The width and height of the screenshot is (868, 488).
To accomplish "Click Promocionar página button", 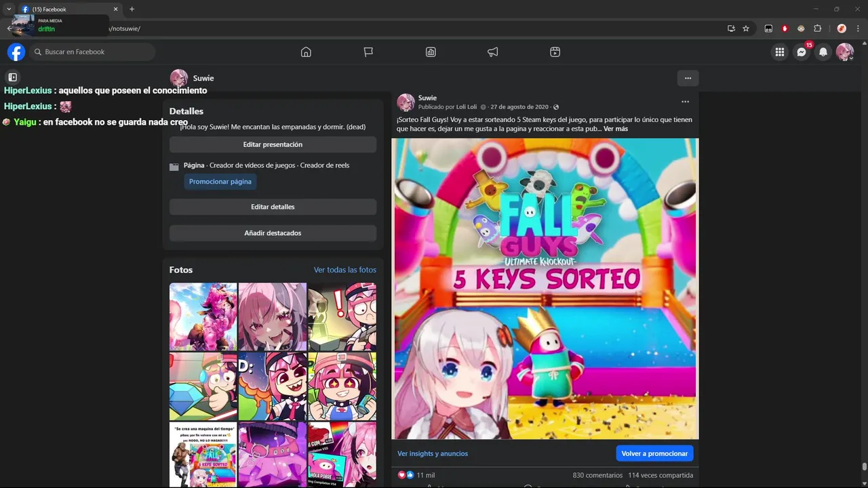I will click(x=220, y=182).
